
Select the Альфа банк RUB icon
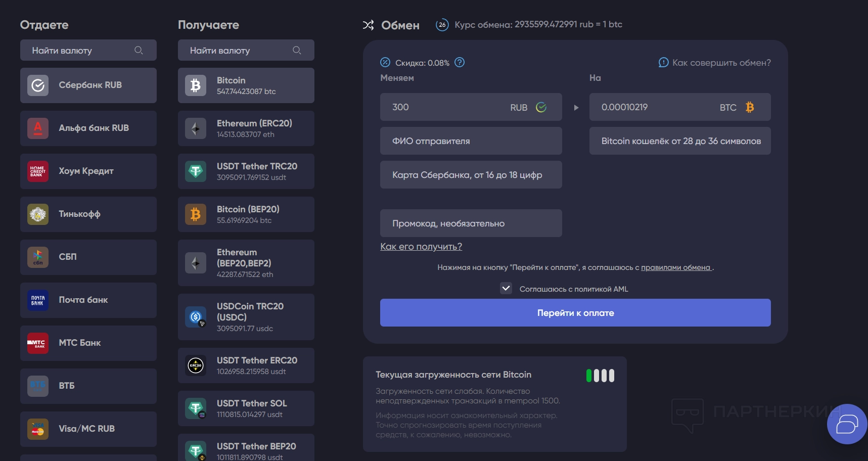pyautogui.click(x=38, y=128)
